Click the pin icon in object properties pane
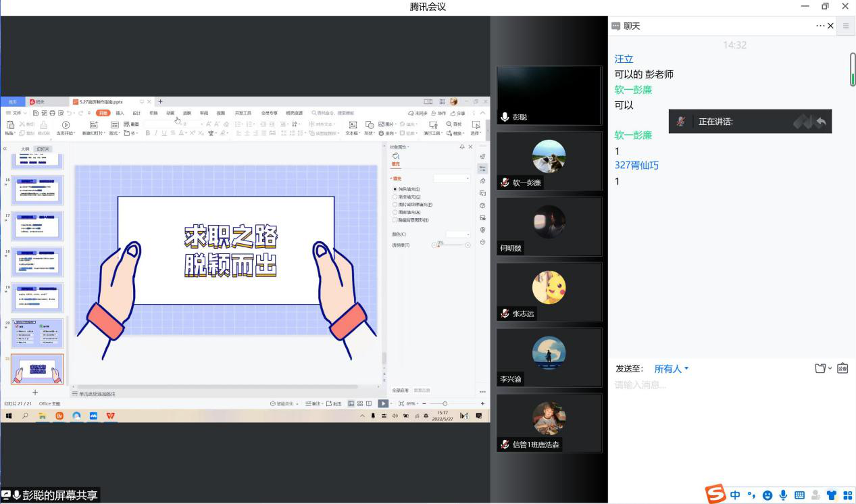 tap(462, 147)
